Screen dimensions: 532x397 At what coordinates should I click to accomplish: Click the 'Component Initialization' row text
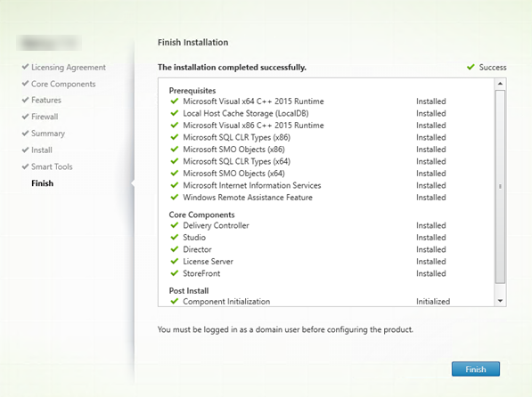click(226, 302)
